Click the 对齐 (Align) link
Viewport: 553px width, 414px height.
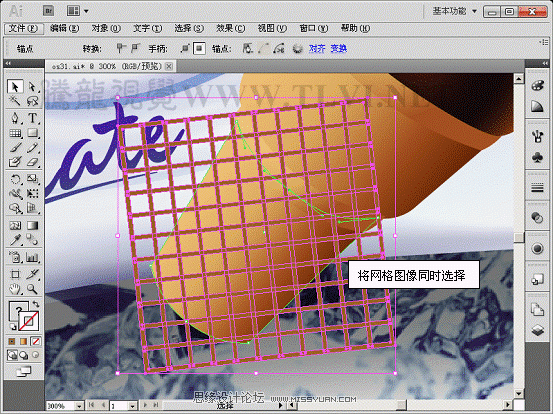pos(316,48)
